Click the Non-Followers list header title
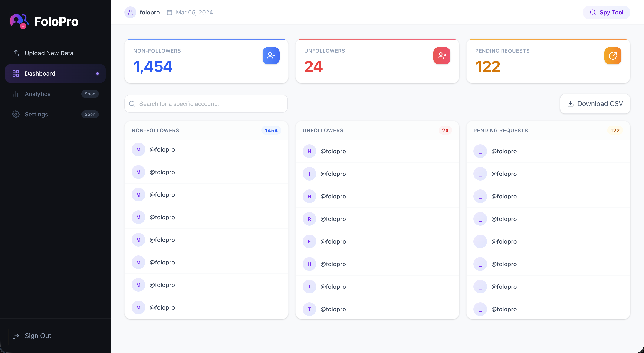Image resolution: width=644 pixels, height=353 pixels. coord(155,131)
